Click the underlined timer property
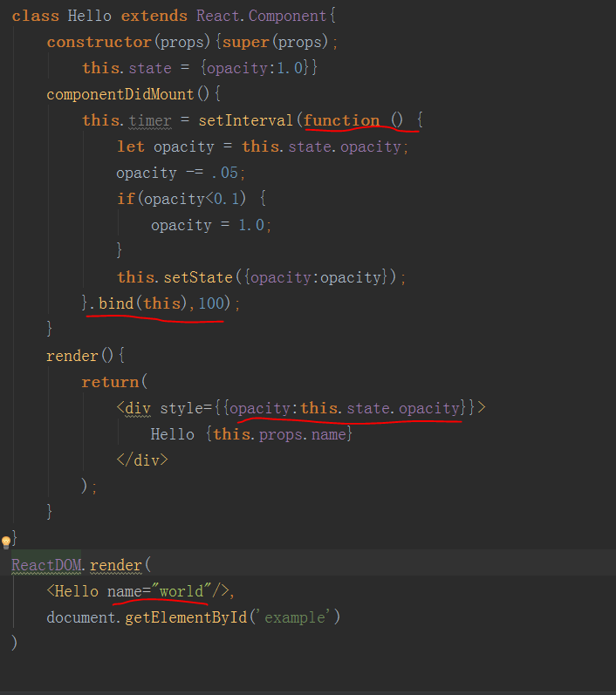 [150, 120]
